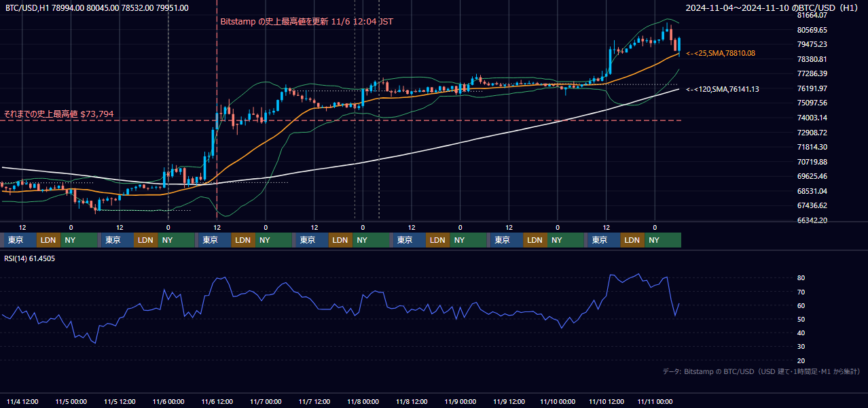Click the 11/10 12:00 time label
The height and width of the screenshot is (408, 868).
606,401
